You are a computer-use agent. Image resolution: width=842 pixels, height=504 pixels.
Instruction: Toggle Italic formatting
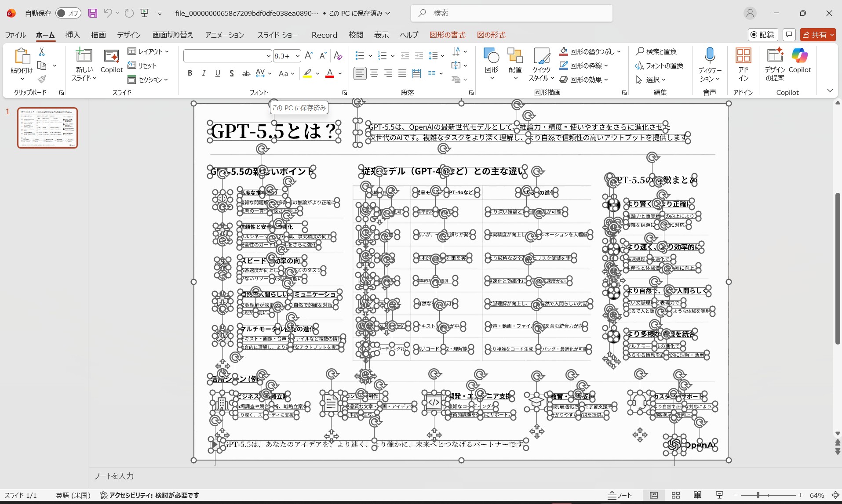tap(204, 73)
